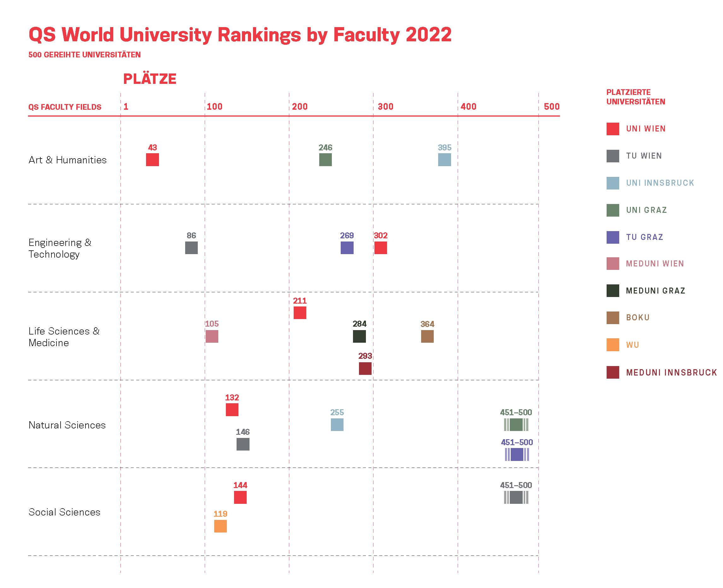Click the TU Wien gray legend swatch
Screen dimensions: 723x588
coord(613,156)
